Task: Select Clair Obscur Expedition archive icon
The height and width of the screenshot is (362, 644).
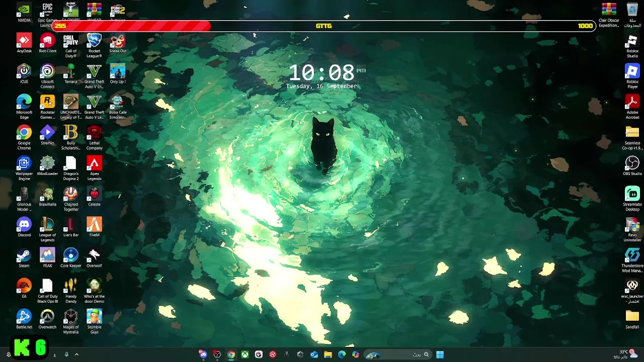Action: tap(609, 15)
